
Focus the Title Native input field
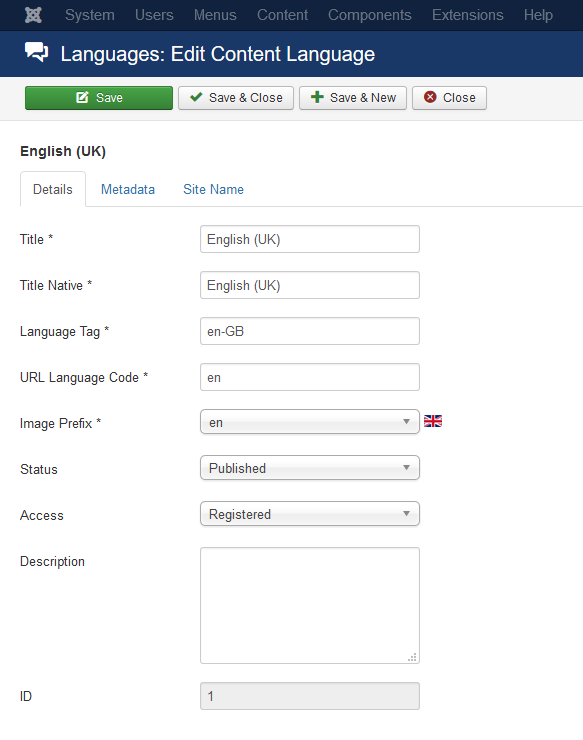pyautogui.click(x=310, y=285)
